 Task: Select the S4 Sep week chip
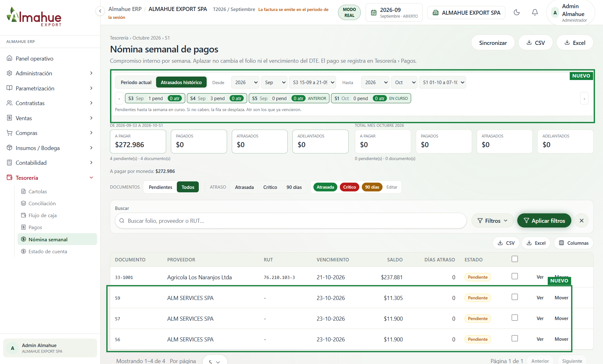(217, 98)
